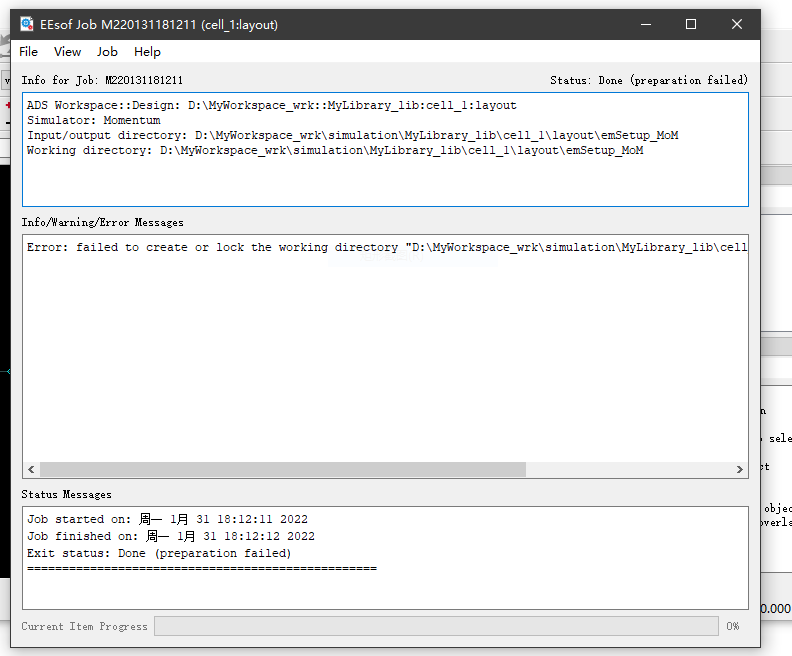
Task: Click the Current Item Progress bar
Action: click(436, 626)
